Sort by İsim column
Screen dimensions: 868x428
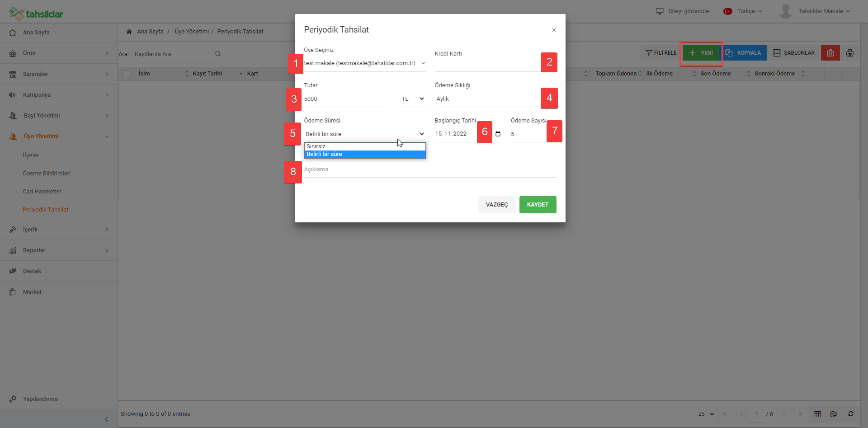pyautogui.click(x=163, y=74)
